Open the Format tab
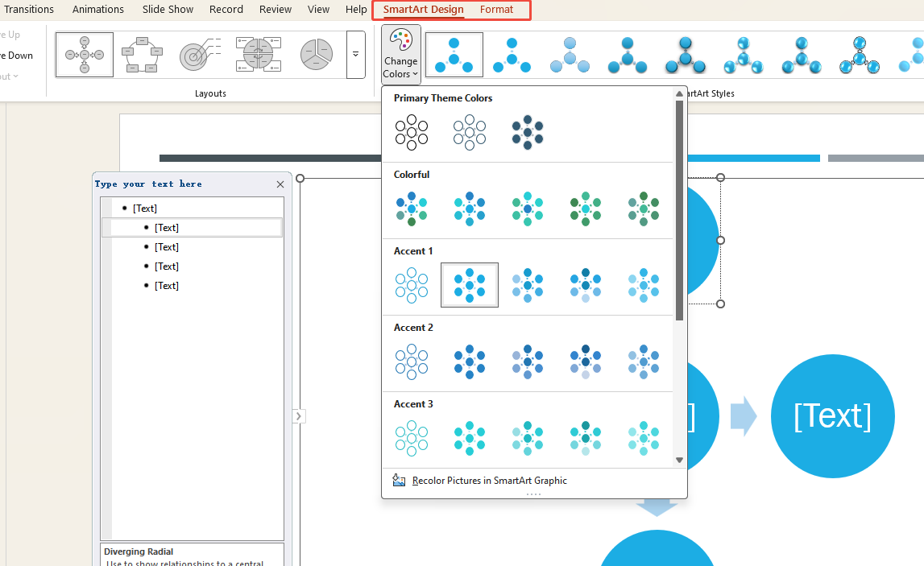Viewport: 924px width, 566px height. click(496, 10)
